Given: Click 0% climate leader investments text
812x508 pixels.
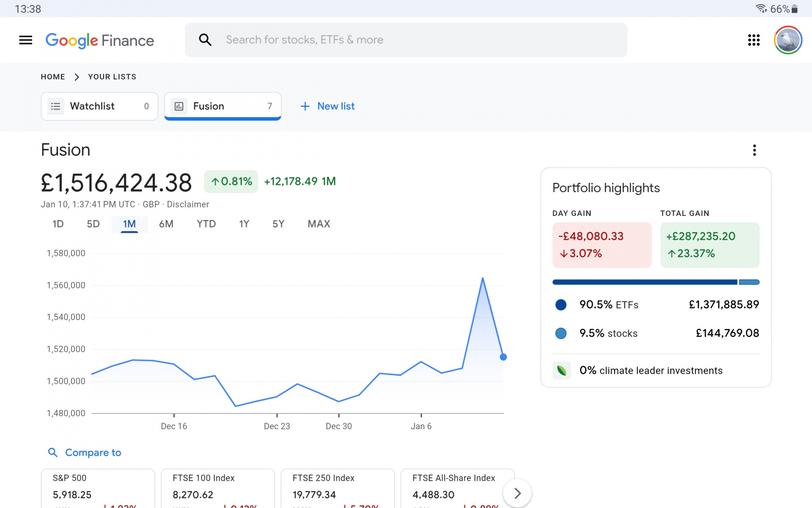Looking at the screenshot, I should (x=651, y=370).
